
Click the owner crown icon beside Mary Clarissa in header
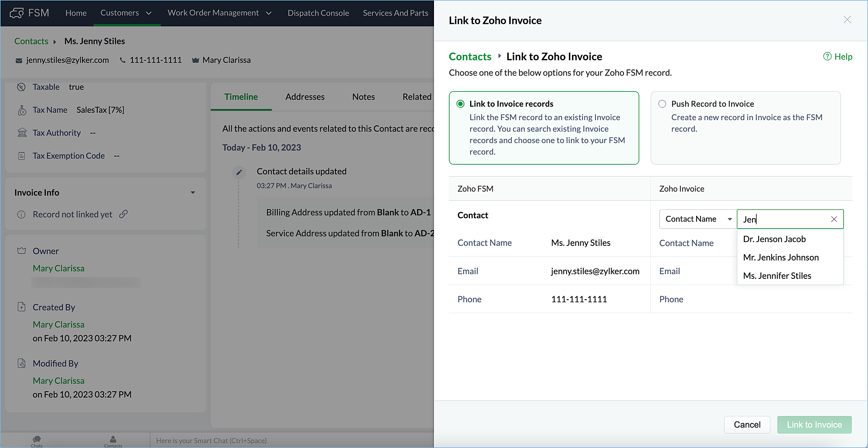click(195, 60)
